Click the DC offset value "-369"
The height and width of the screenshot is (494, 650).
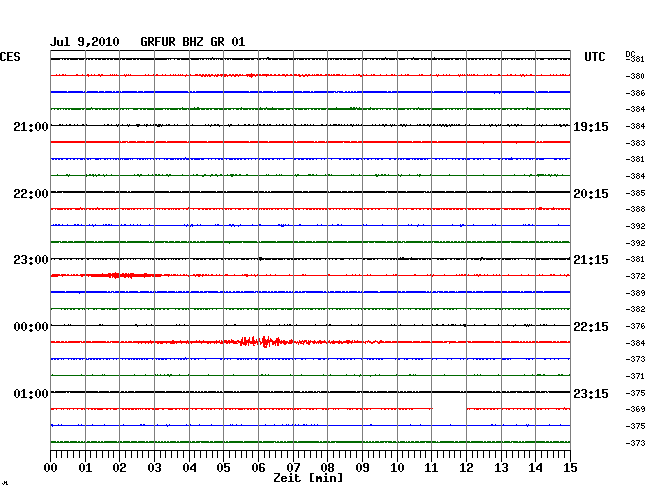[635, 409]
